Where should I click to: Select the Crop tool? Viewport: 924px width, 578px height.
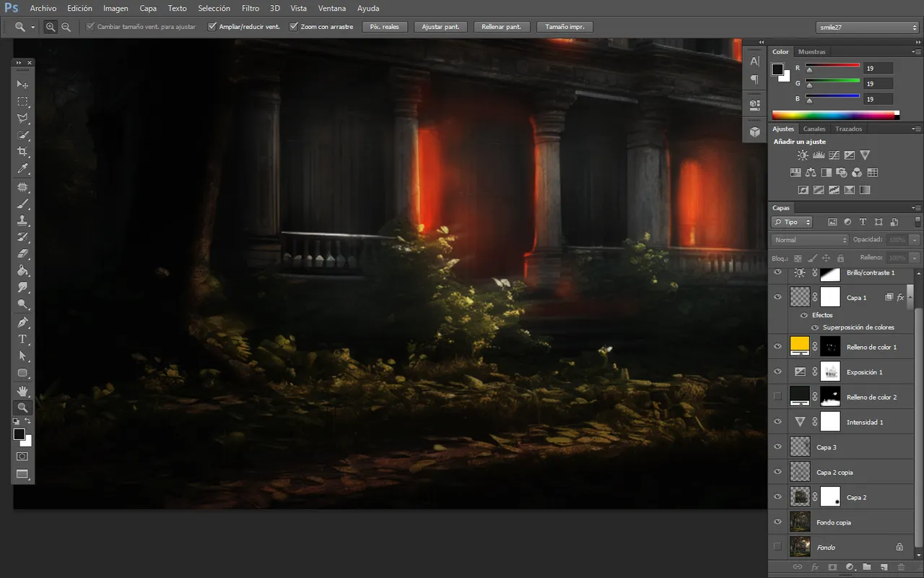(22, 152)
